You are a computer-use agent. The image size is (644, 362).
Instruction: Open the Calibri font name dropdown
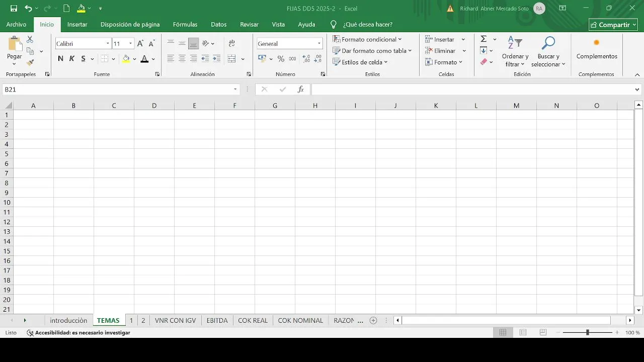click(107, 44)
